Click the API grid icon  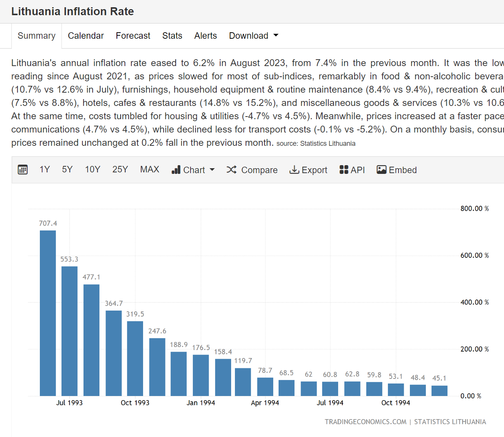point(344,170)
